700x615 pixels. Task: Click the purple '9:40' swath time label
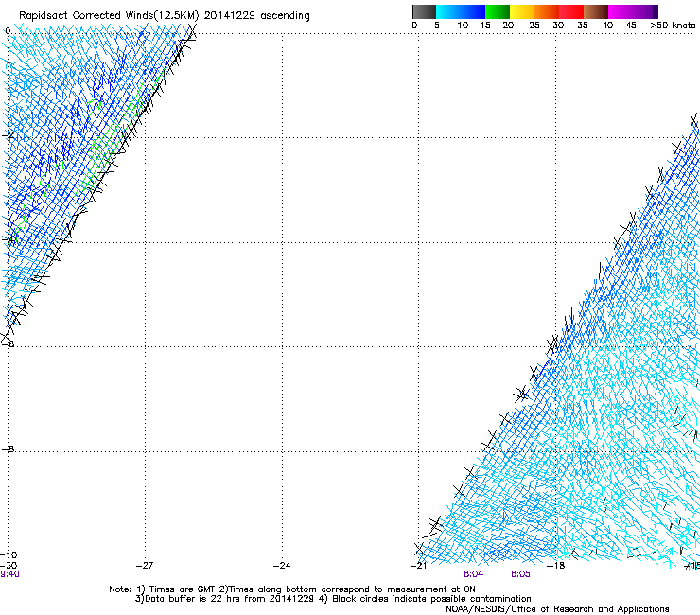coord(9,574)
